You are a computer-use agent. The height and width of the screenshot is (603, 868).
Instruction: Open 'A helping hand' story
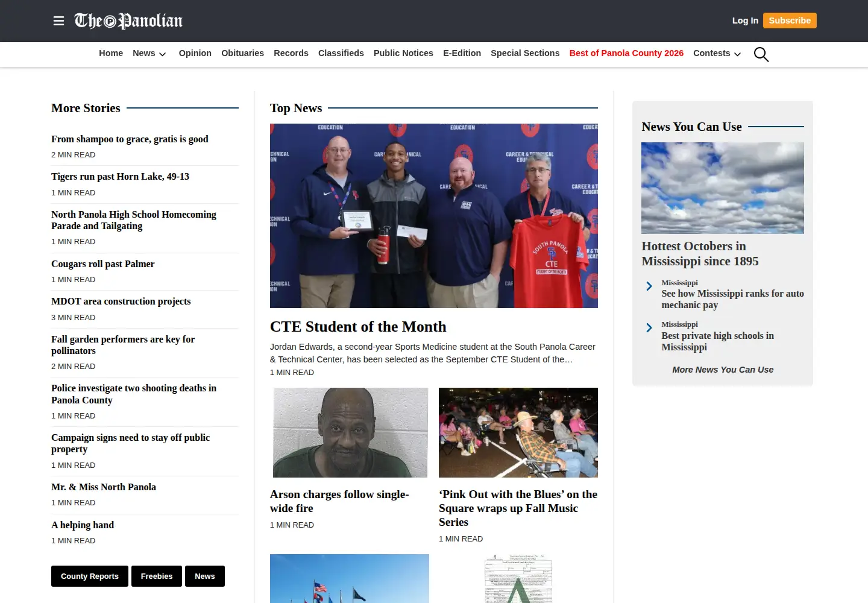point(83,525)
